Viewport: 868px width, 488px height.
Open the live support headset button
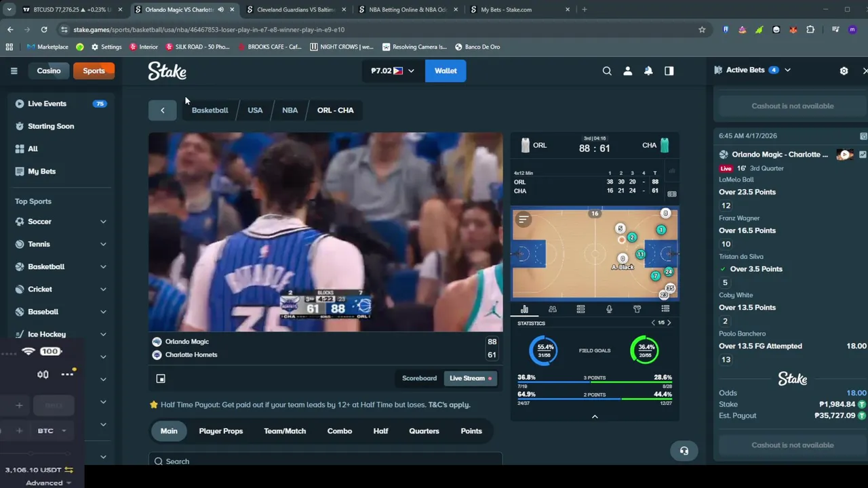pos(684,451)
